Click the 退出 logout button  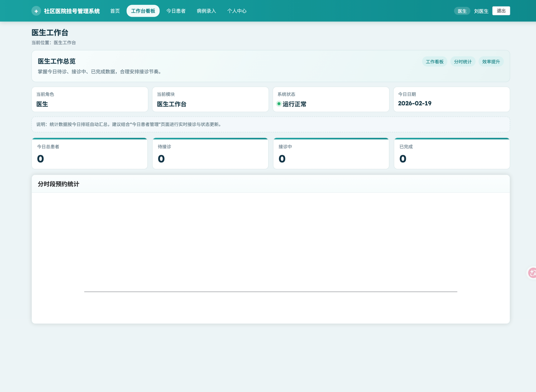coord(501,11)
